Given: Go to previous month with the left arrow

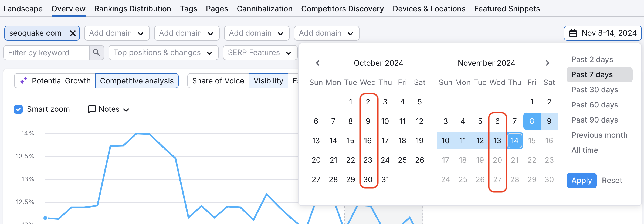Looking at the screenshot, I should (318, 63).
